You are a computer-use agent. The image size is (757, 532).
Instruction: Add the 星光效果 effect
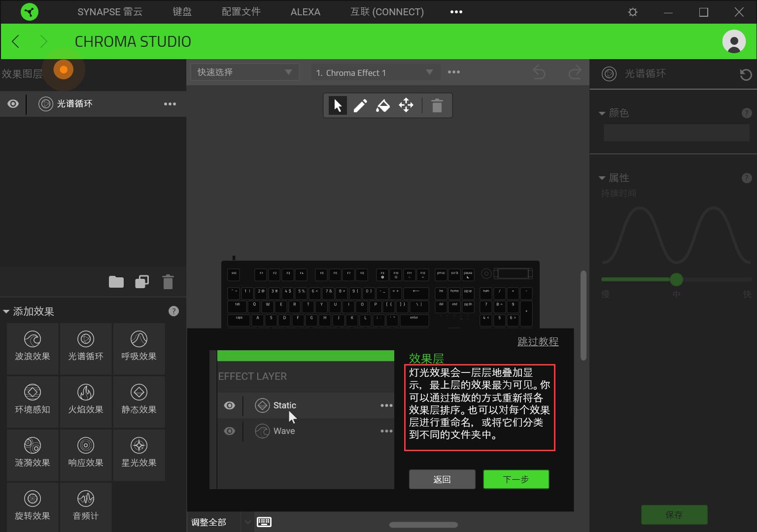tap(139, 455)
